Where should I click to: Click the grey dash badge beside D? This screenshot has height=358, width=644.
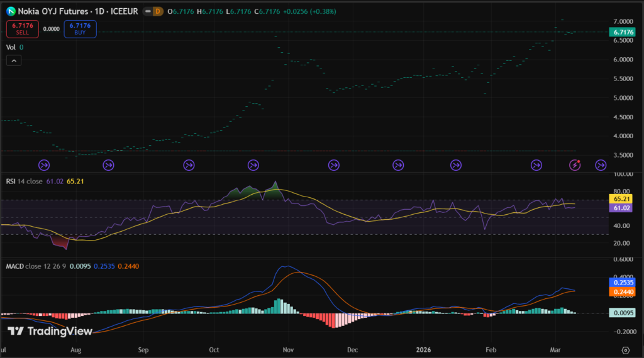click(x=147, y=11)
